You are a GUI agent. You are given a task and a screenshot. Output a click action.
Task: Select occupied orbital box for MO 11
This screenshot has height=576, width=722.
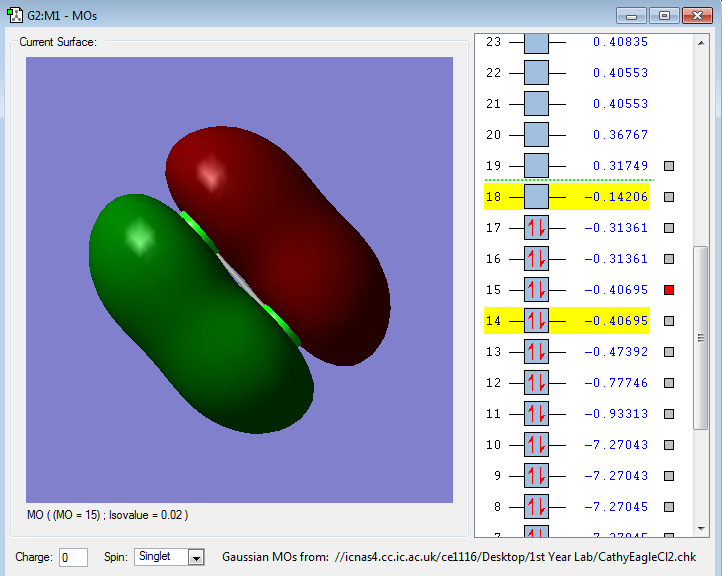click(x=536, y=413)
